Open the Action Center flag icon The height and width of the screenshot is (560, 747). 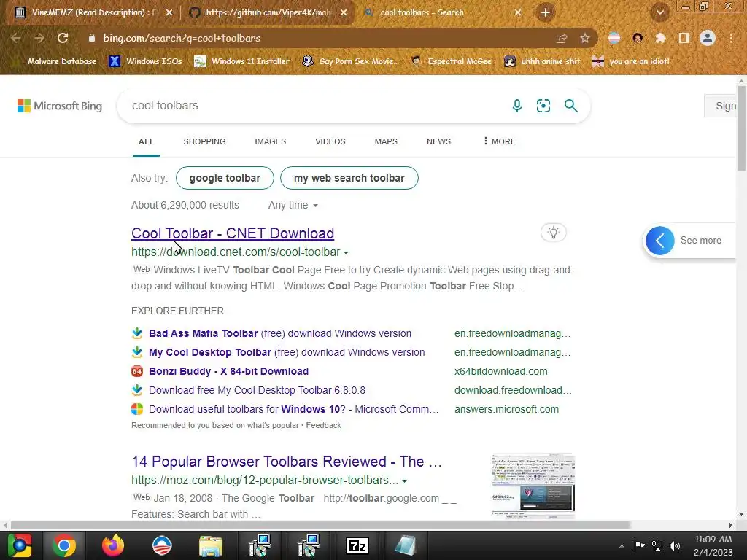tap(639, 545)
